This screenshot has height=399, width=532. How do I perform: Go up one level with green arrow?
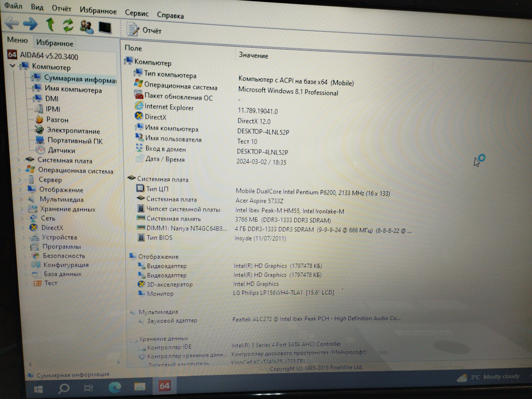[x=50, y=24]
